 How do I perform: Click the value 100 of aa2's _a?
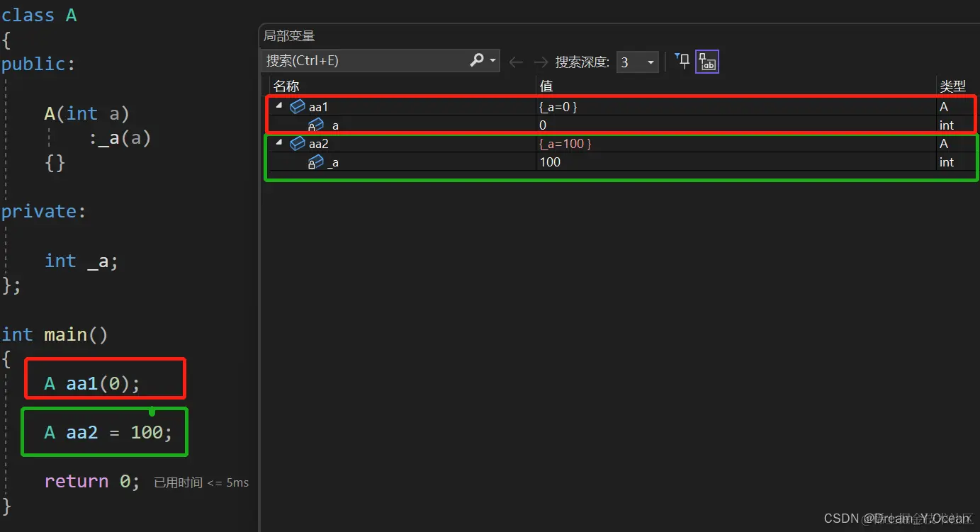(x=550, y=162)
